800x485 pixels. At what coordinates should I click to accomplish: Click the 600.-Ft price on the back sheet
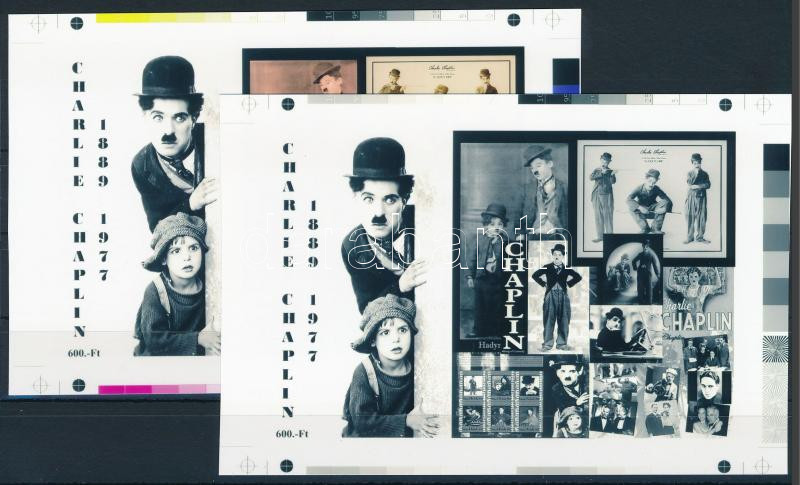(x=84, y=353)
